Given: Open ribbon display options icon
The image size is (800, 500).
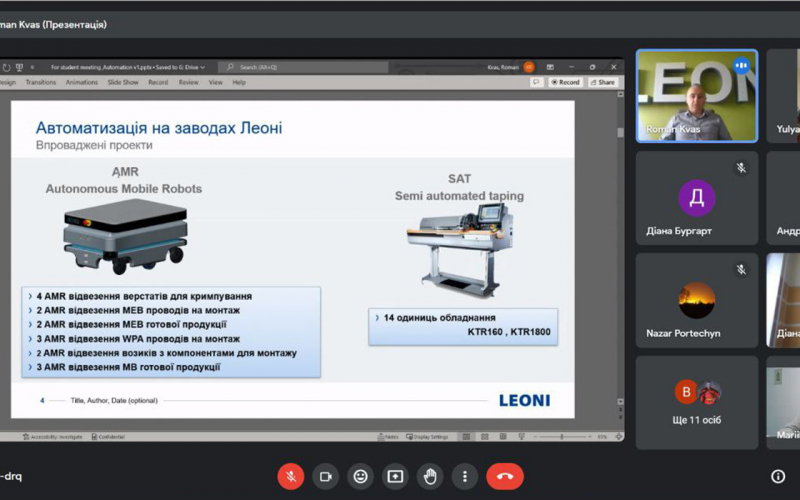Looking at the screenshot, I should (550, 67).
